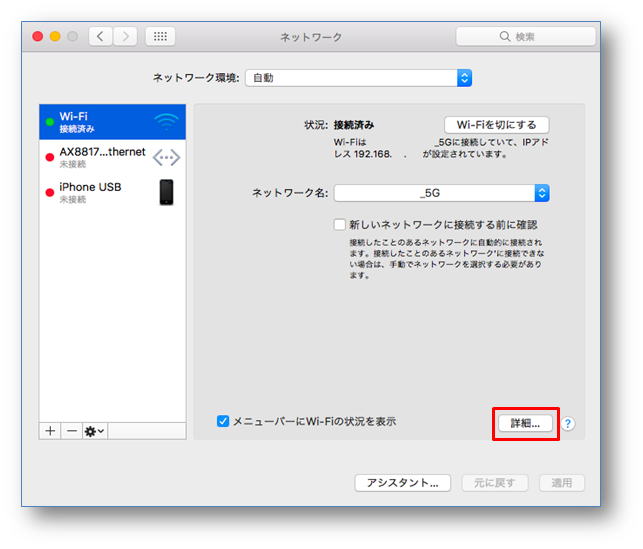Click Wi-Fiを切にする button
Screen dimensions: 643x549
tap(497, 125)
